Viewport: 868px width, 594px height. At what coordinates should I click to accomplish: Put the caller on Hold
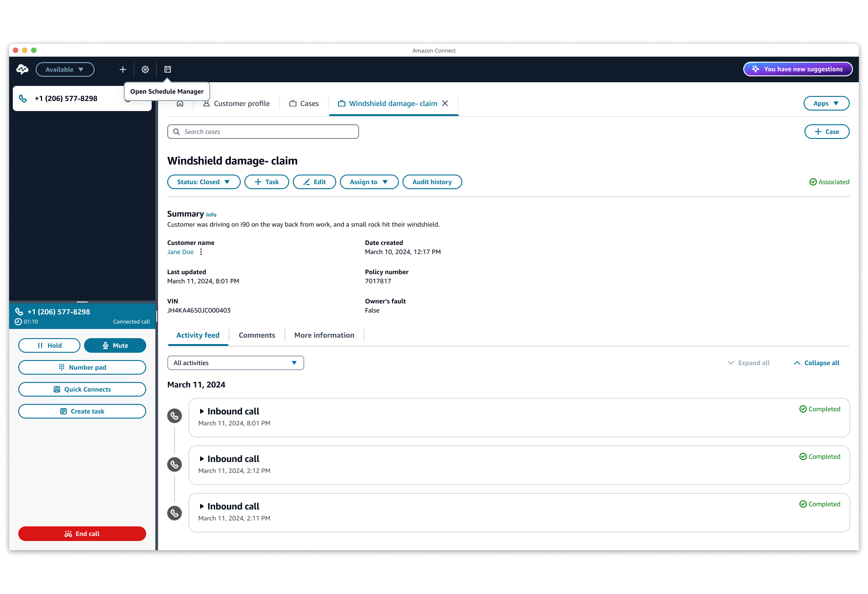pos(49,345)
